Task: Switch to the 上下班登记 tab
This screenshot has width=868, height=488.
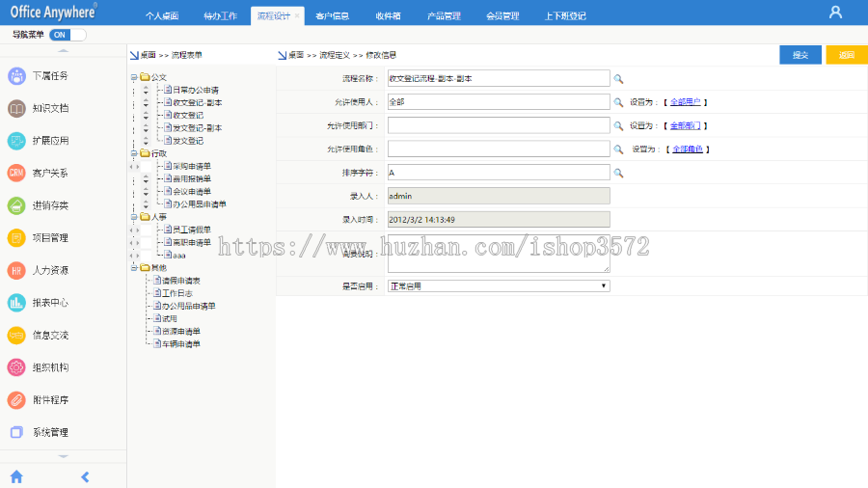Action: point(565,16)
